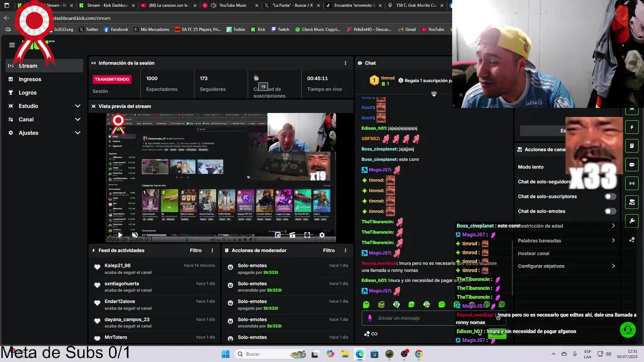
Task: Open the wrench tools side panel icon
Action: (632, 221)
